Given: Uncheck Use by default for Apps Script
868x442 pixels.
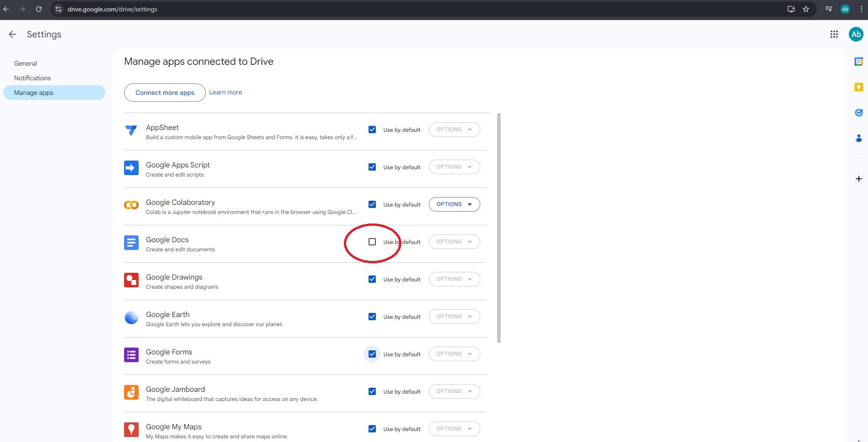Looking at the screenshot, I should (x=372, y=167).
